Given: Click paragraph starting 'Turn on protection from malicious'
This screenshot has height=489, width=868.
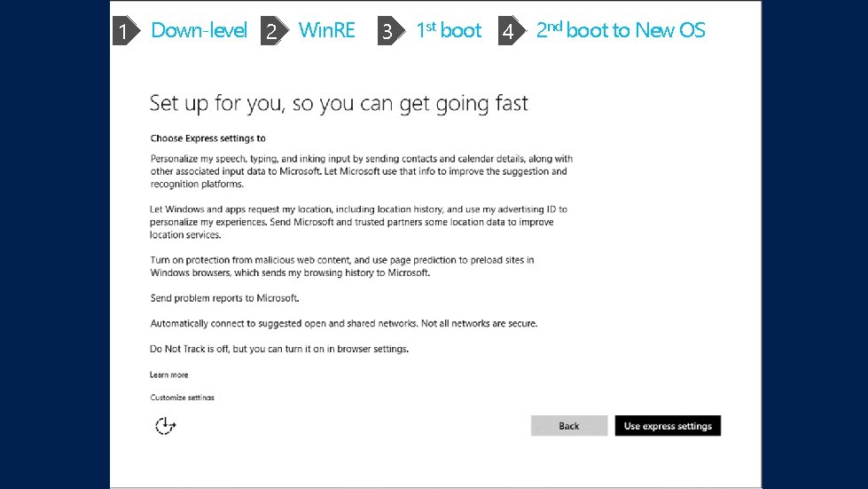Looking at the screenshot, I should pos(342,266).
